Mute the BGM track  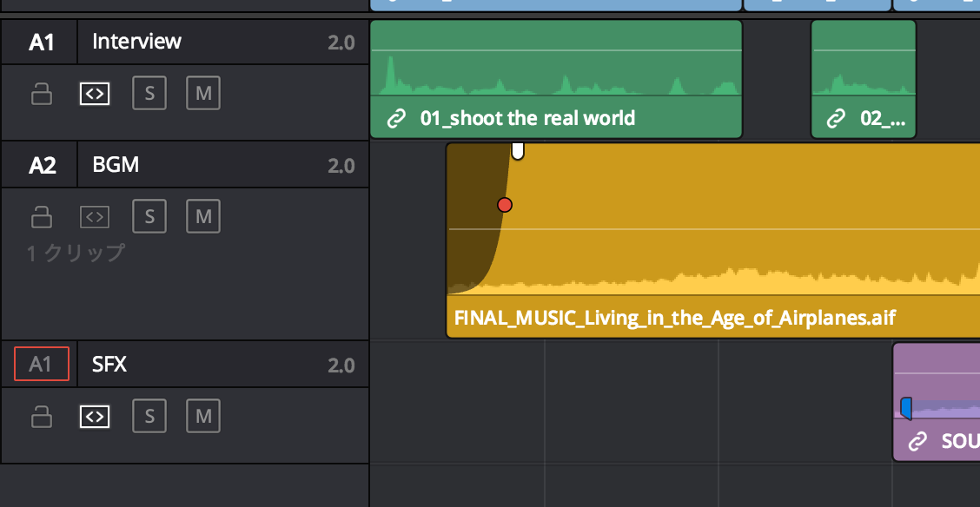(x=203, y=216)
